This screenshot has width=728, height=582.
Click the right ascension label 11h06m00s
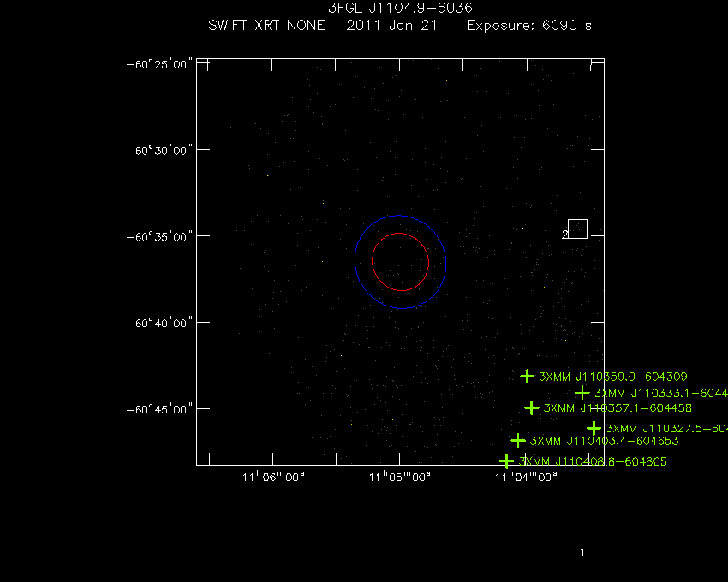pyautogui.click(x=273, y=476)
